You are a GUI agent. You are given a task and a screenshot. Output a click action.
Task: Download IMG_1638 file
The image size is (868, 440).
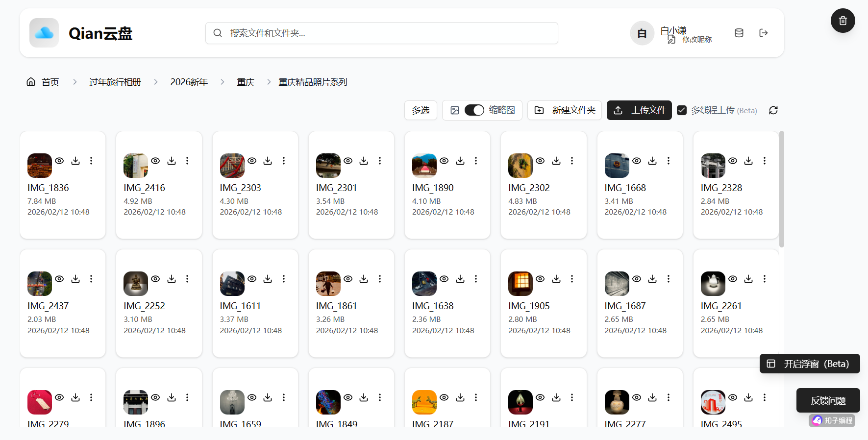[460, 279]
